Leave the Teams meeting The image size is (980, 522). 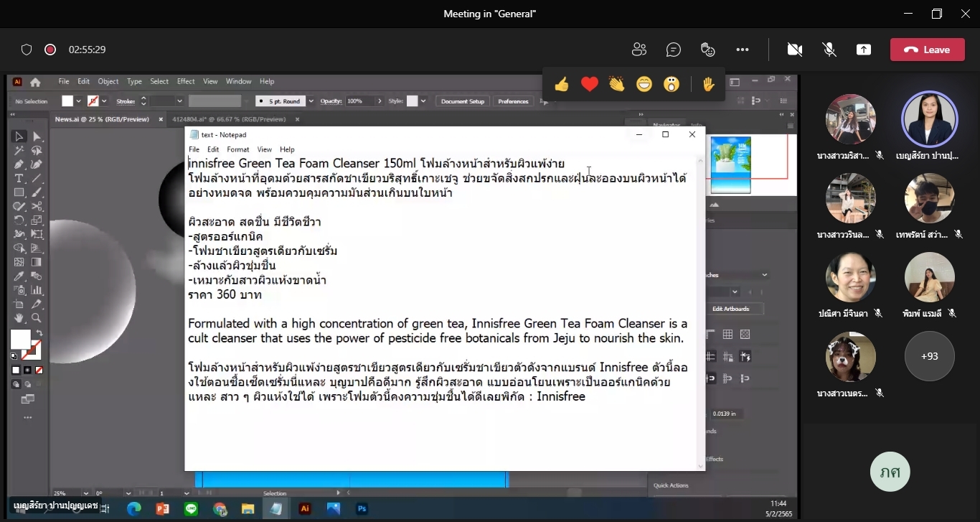tap(927, 50)
